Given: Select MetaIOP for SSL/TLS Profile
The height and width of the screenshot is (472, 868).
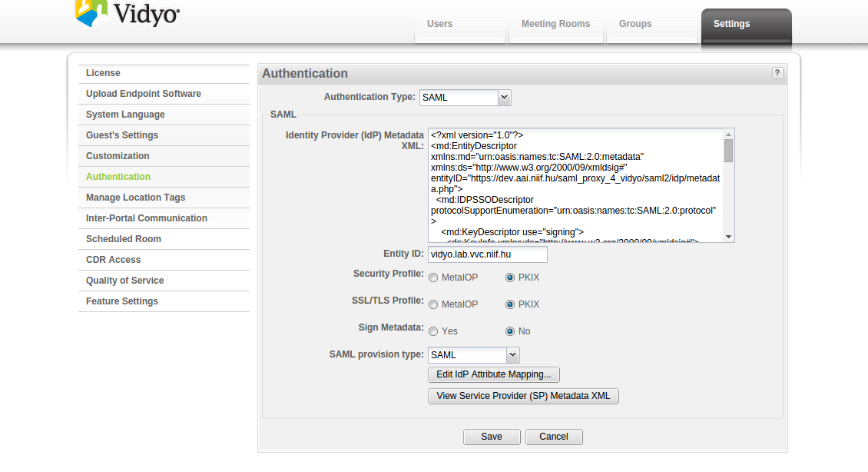Looking at the screenshot, I should (x=433, y=304).
